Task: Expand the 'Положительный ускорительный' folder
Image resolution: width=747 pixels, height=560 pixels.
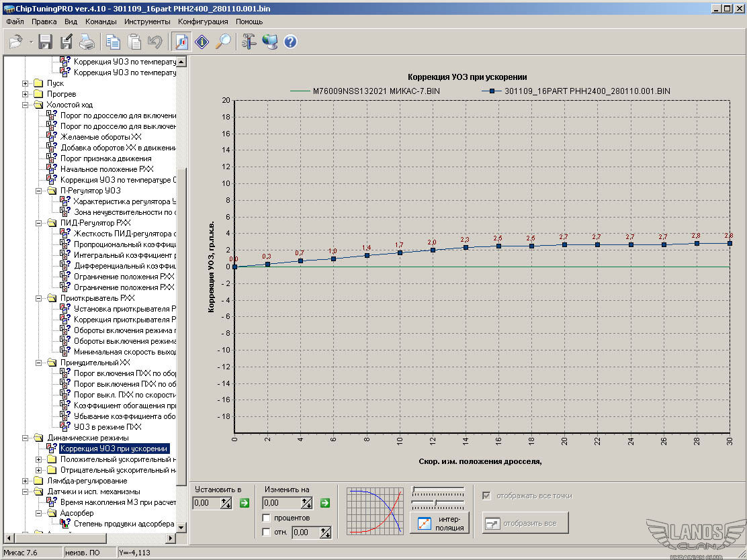Action: tap(38, 459)
